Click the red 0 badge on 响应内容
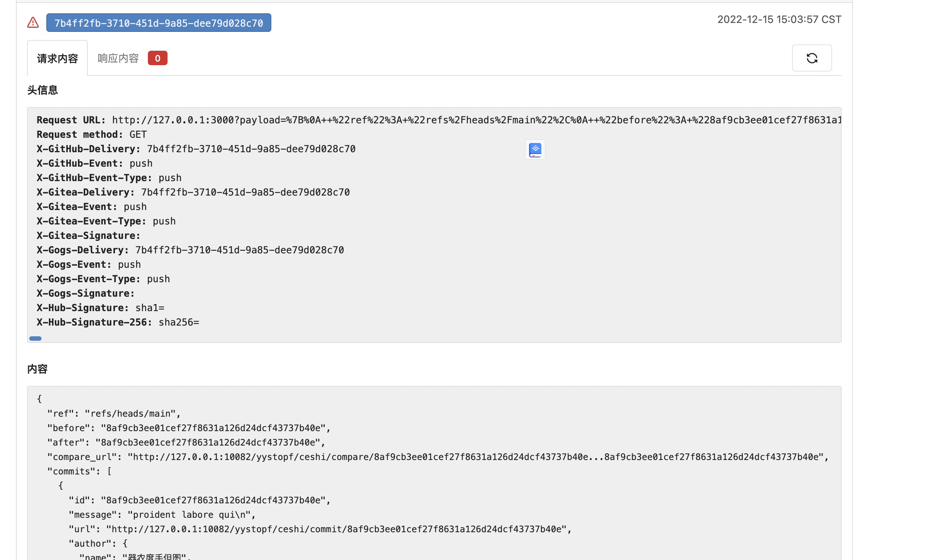 click(158, 58)
